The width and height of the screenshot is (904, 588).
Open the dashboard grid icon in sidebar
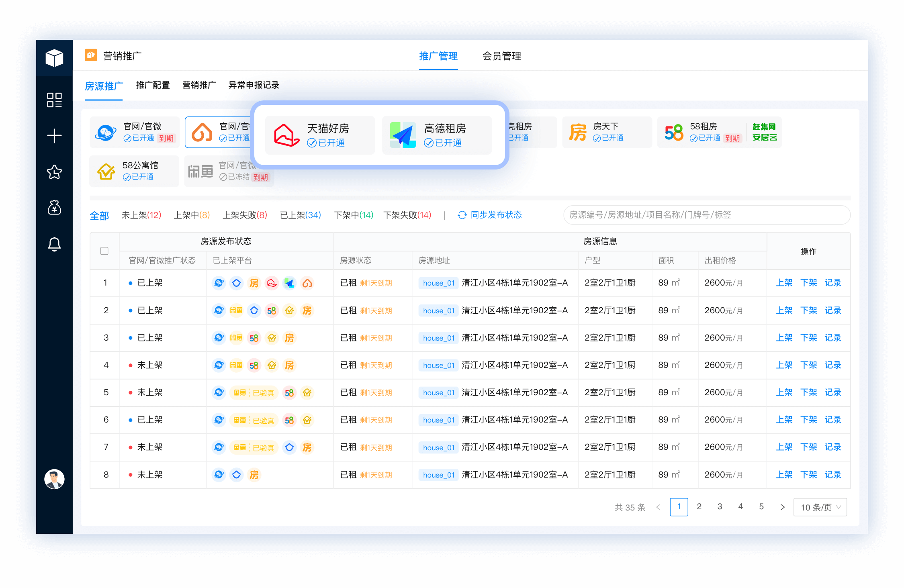(x=54, y=100)
